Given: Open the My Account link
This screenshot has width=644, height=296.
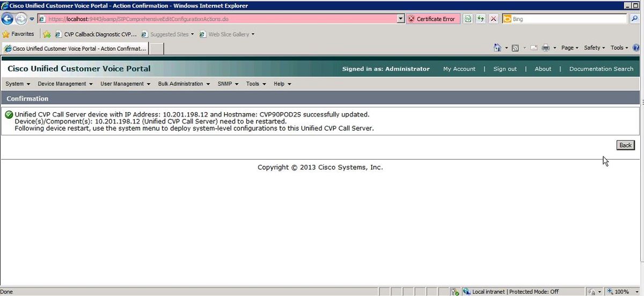Looking at the screenshot, I should pos(459,69).
